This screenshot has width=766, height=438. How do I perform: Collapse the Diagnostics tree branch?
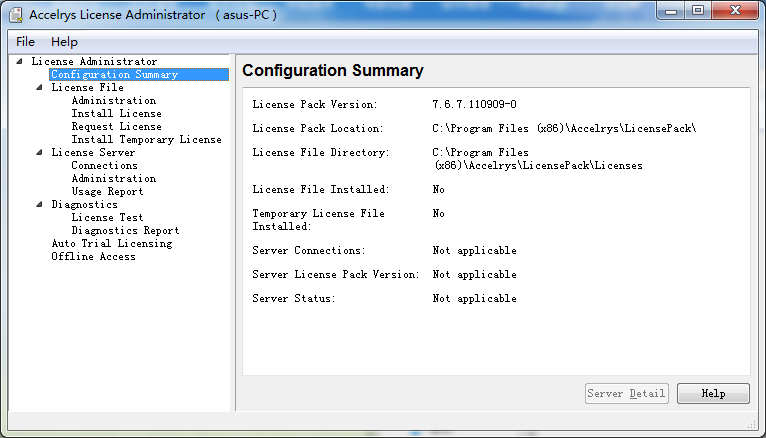[40, 205]
